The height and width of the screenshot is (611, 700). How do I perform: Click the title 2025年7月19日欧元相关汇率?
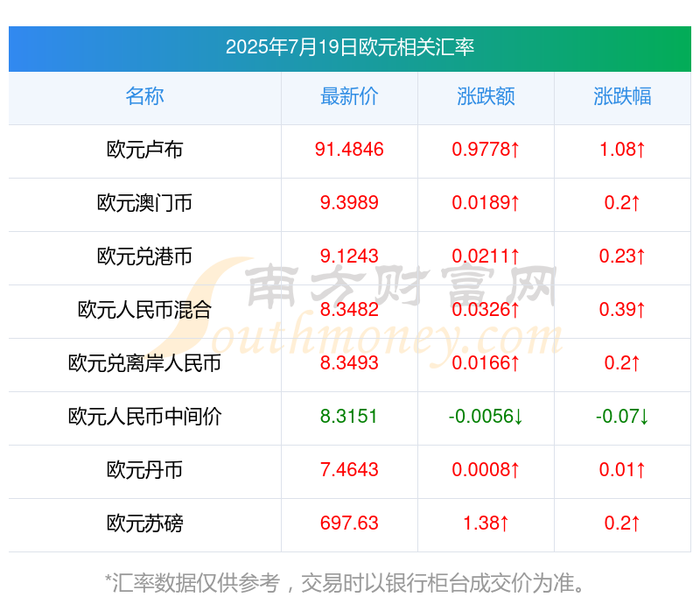click(349, 47)
